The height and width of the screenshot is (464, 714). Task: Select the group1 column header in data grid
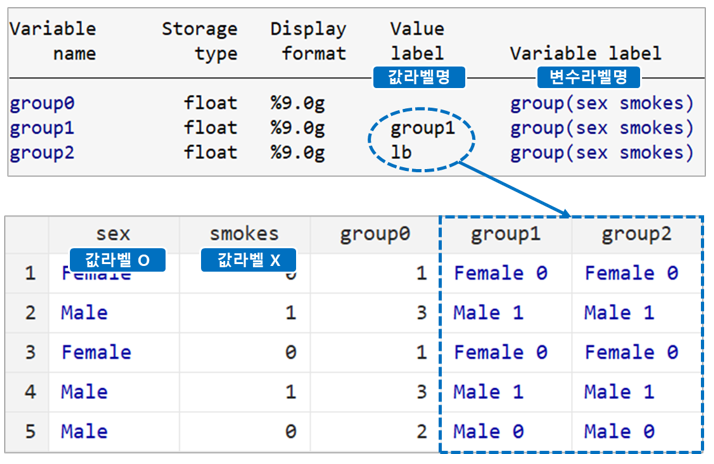pyautogui.click(x=506, y=234)
